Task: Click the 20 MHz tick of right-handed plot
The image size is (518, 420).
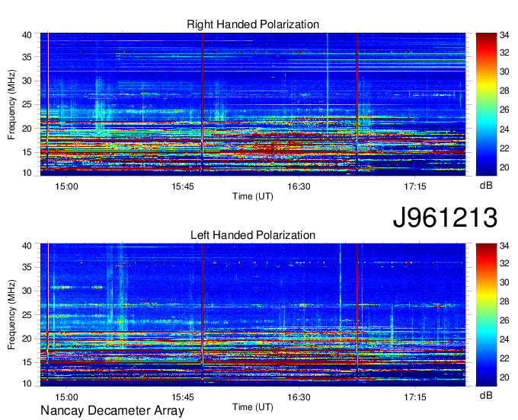Action: (27, 129)
